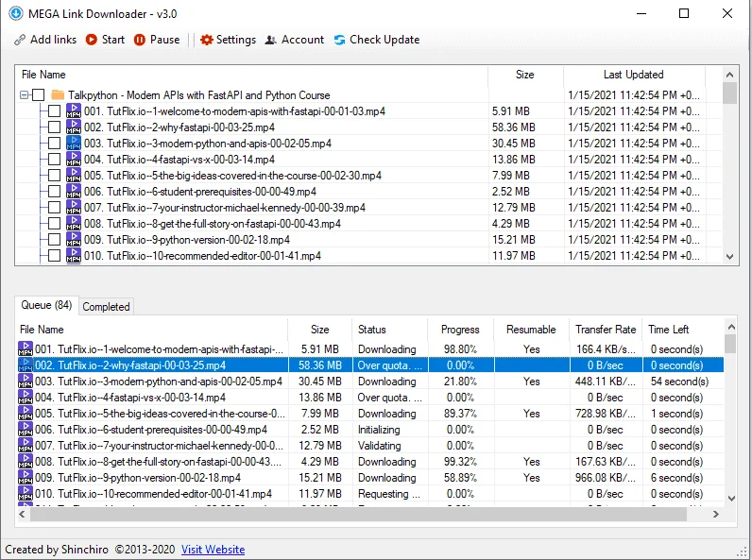This screenshot has height=560, width=752.
Task: Sort queue by Status column header
Action: pos(389,330)
